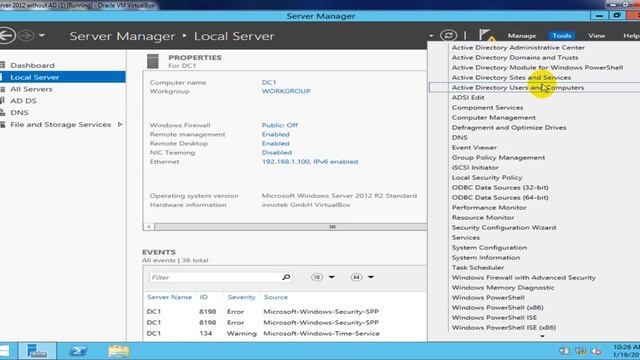The image size is (640, 360).
Task: Open Active Directory Administrative Center
Action: (518, 47)
